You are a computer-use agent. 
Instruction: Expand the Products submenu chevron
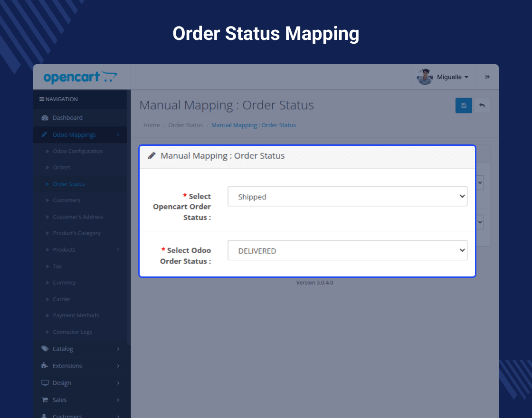click(118, 249)
